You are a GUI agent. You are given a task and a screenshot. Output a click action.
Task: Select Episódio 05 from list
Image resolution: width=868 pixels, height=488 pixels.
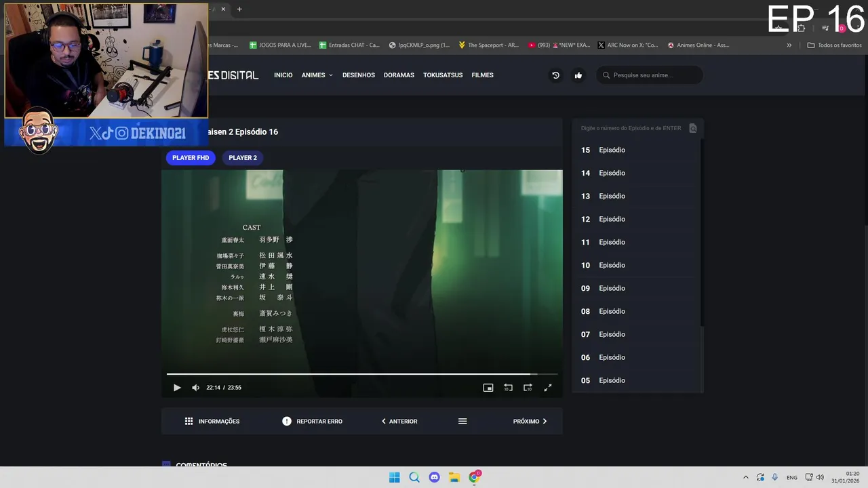click(636, 380)
